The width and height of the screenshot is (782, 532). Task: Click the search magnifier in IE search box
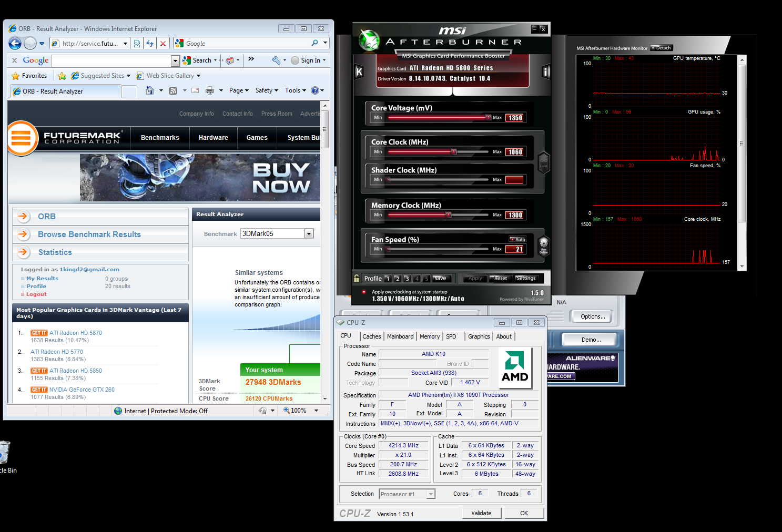314,43
